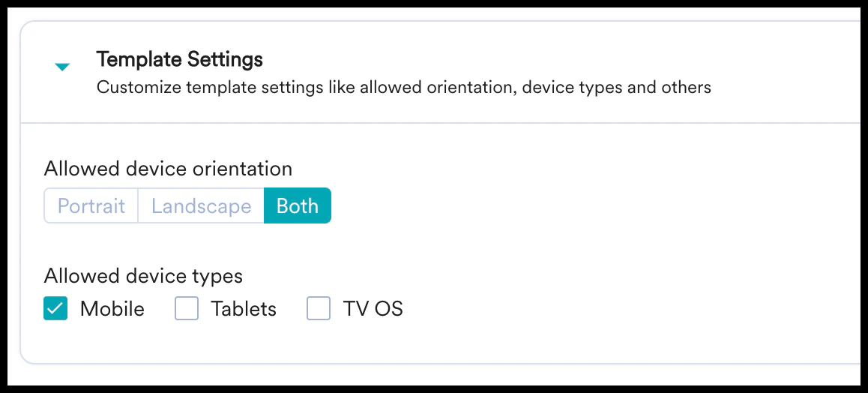Click the TV OS label text
This screenshot has height=393, width=868.
point(373,309)
